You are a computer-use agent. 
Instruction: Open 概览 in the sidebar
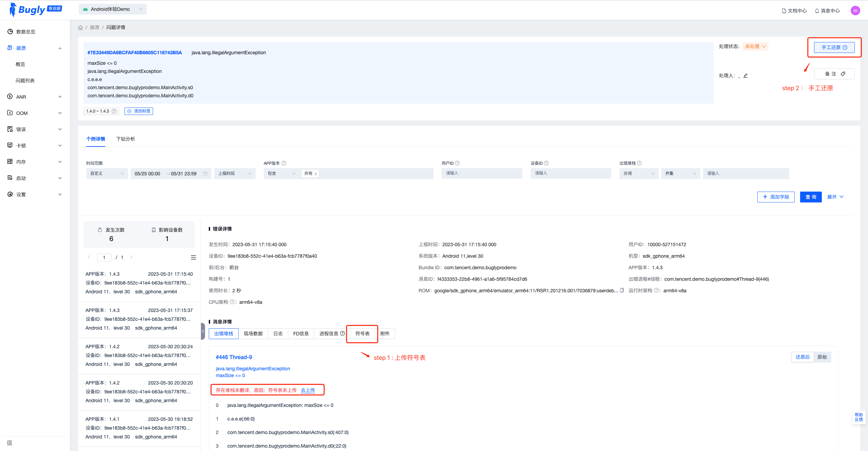tap(20, 64)
